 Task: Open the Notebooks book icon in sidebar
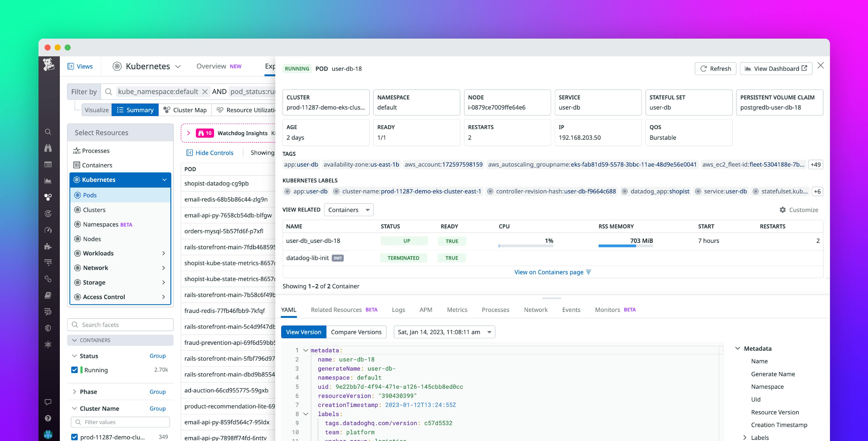point(48,295)
